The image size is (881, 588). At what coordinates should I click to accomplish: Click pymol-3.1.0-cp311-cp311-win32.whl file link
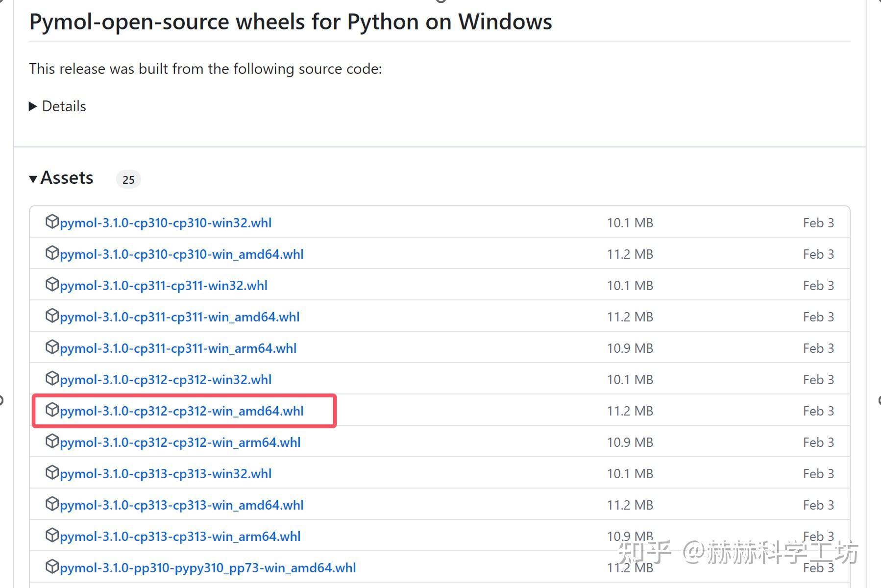(163, 286)
